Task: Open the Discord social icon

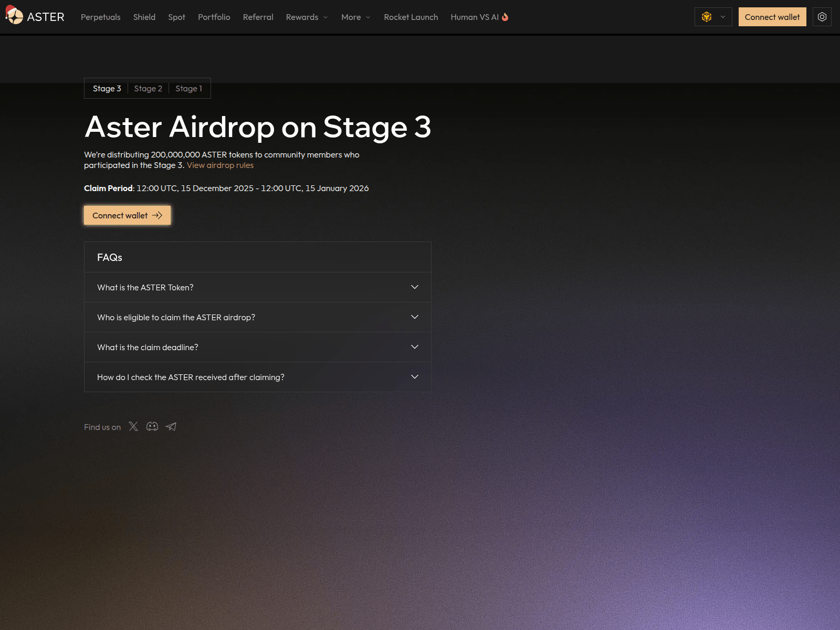Action: [x=152, y=426]
